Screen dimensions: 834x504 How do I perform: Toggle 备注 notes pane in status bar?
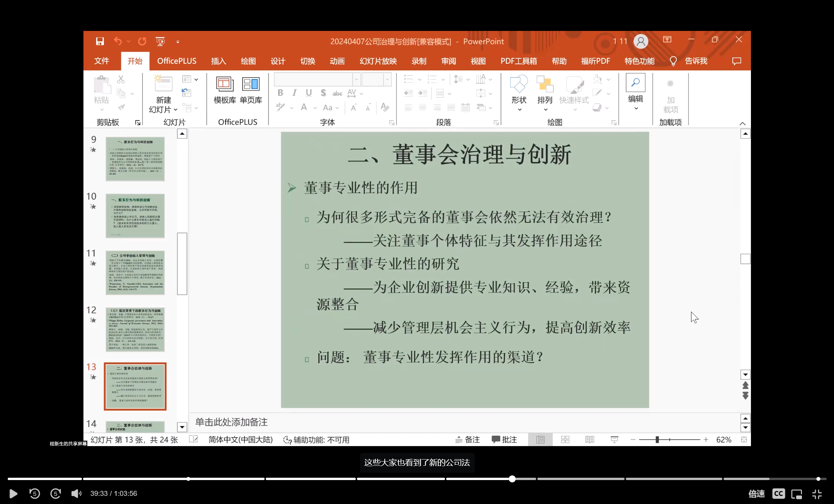pos(468,440)
